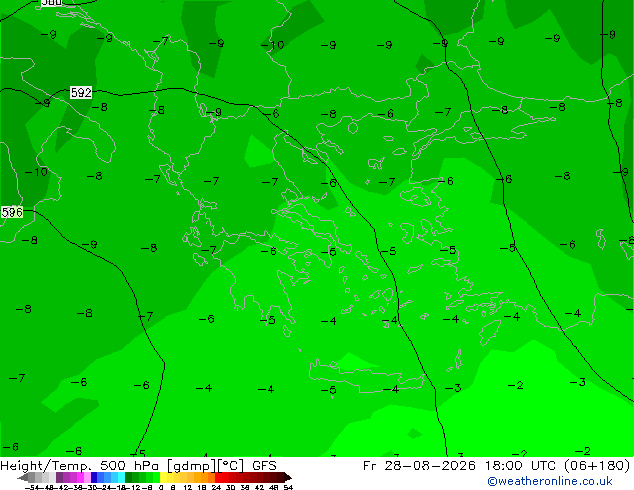Click the dark maroon right arrow end of legend
Screen dimensions: 634x490
[x=288, y=477]
